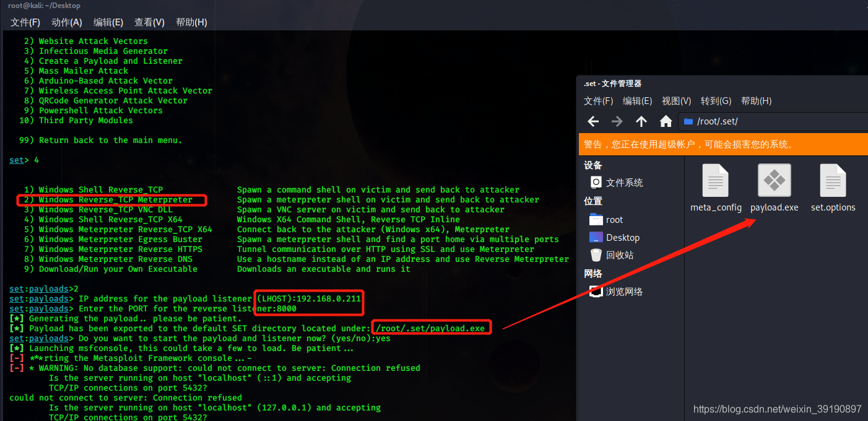Image resolution: width=868 pixels, height=421 pixels.
Task: Click the file manager title '.set - 文件管理器'
Action: pos(612,84)
